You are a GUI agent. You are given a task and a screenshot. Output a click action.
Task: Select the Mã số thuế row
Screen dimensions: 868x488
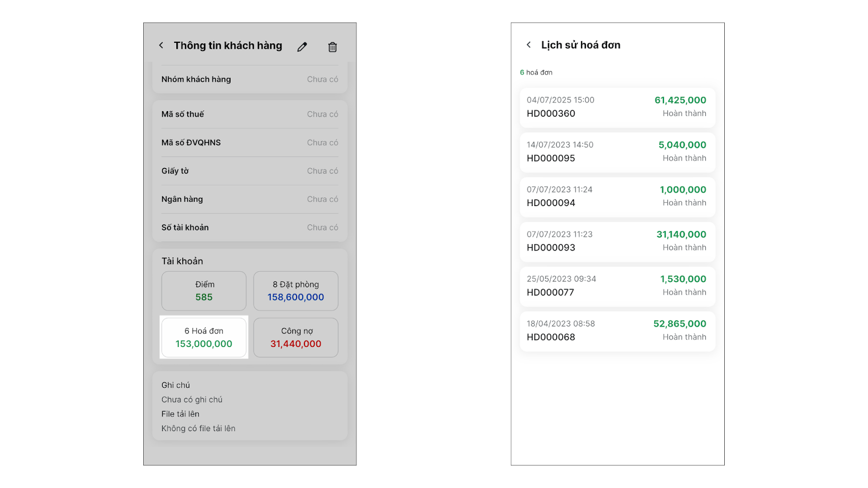(x=250, y=114)
